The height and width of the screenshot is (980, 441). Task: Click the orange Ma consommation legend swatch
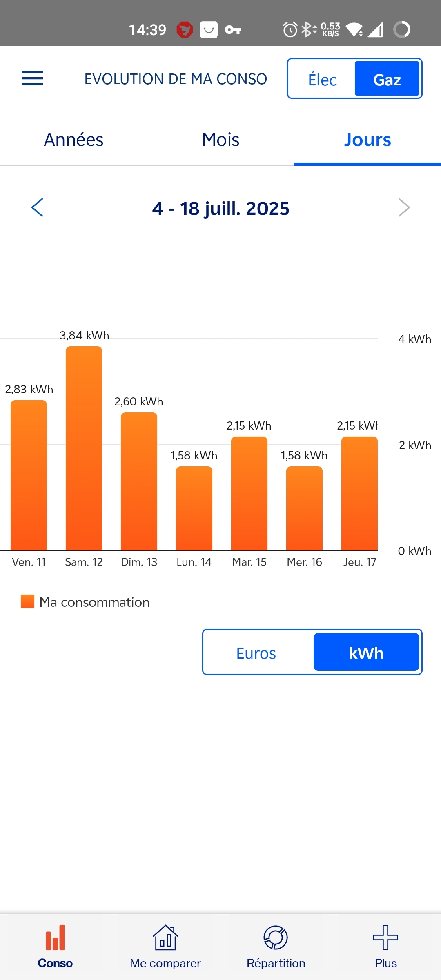pyautogui.click(x=28, y=601)
